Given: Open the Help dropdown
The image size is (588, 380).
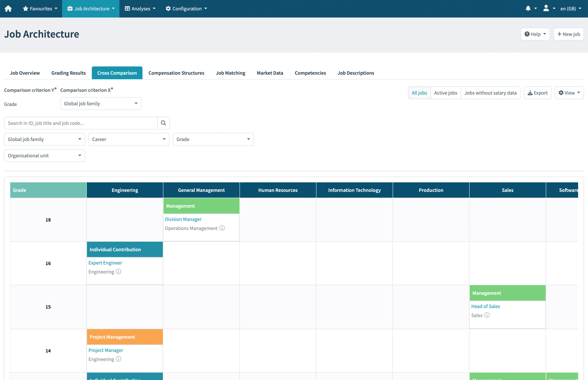Looking at the screenshot, I should click(x=535, y=34).
